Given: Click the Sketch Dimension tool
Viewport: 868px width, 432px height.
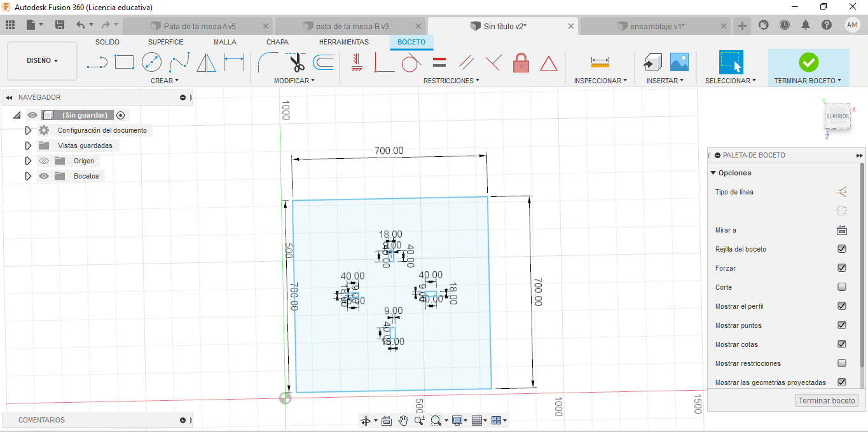Looking at the screenshot, I should [234, 62].
